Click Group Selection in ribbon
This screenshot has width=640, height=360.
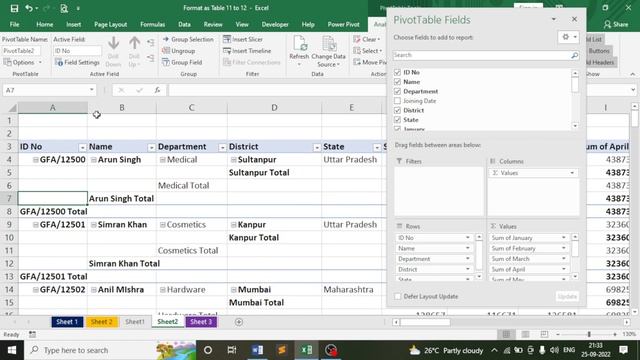pos(188,39)
